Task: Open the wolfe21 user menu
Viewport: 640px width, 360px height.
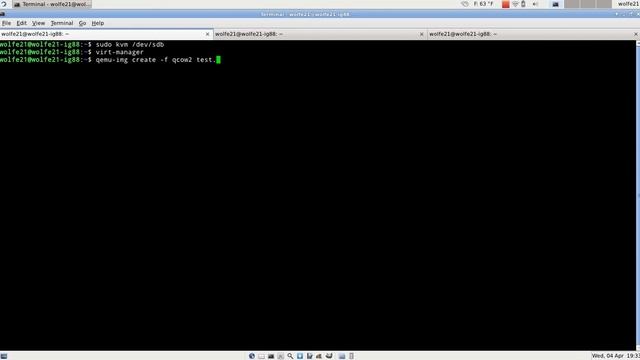Action: pos(629,4)
